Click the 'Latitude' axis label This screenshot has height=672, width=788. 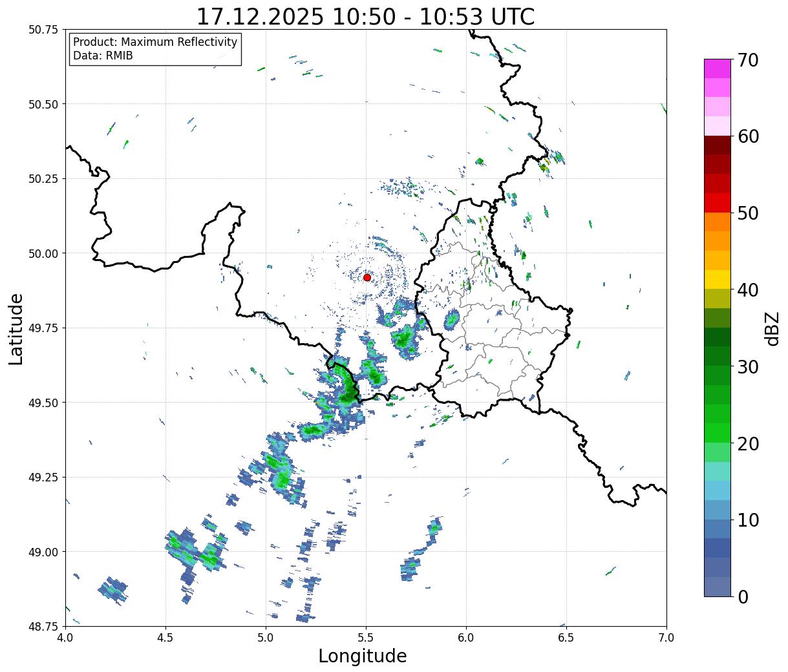pyautogui.click(x=16, y=328)
